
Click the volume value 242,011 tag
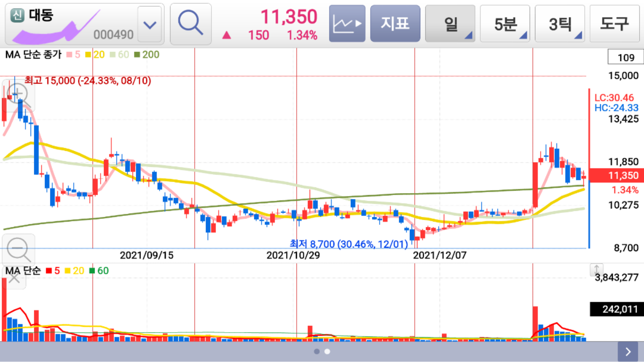pos(617,309)
